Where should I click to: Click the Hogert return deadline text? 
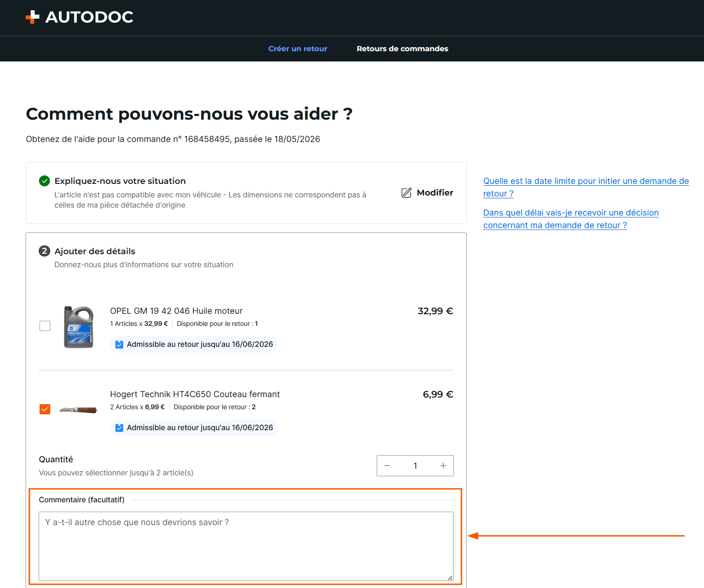pyautogui.click(x=200, y=428)
